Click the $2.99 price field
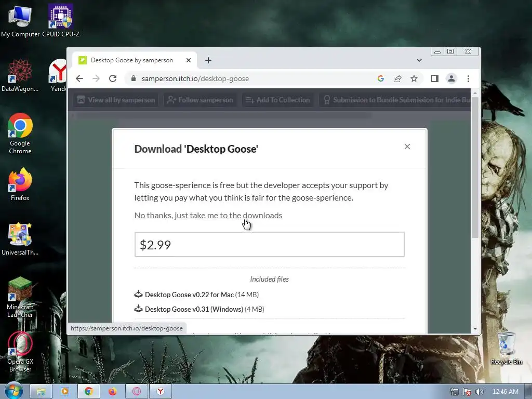 [x=270, y=245]
